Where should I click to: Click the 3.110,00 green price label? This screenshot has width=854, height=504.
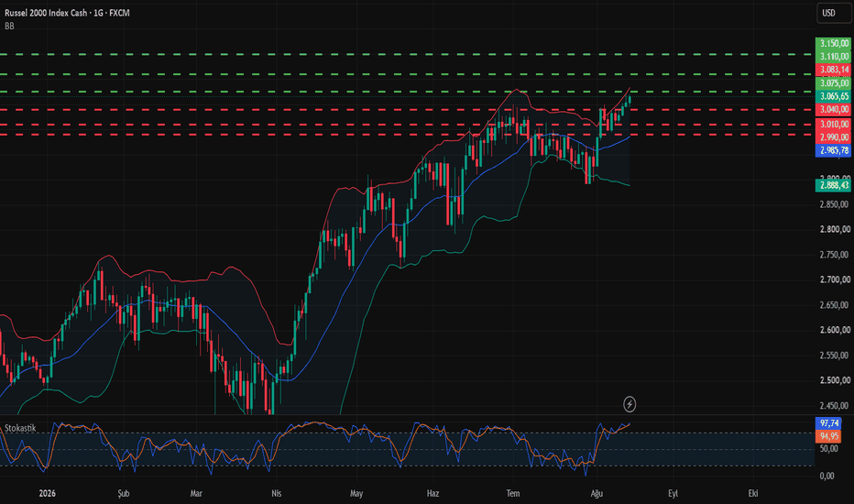point(833,56)
